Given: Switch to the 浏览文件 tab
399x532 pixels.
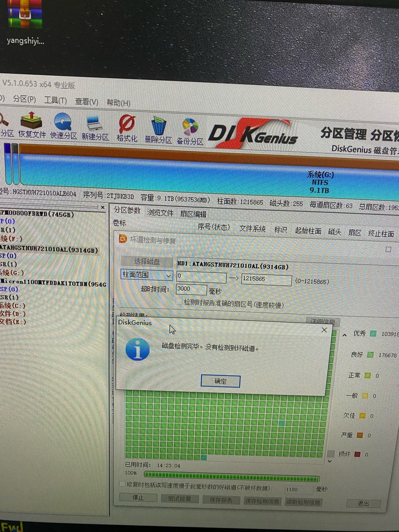Looking at the screenshot, I should [x=160, y=213].
